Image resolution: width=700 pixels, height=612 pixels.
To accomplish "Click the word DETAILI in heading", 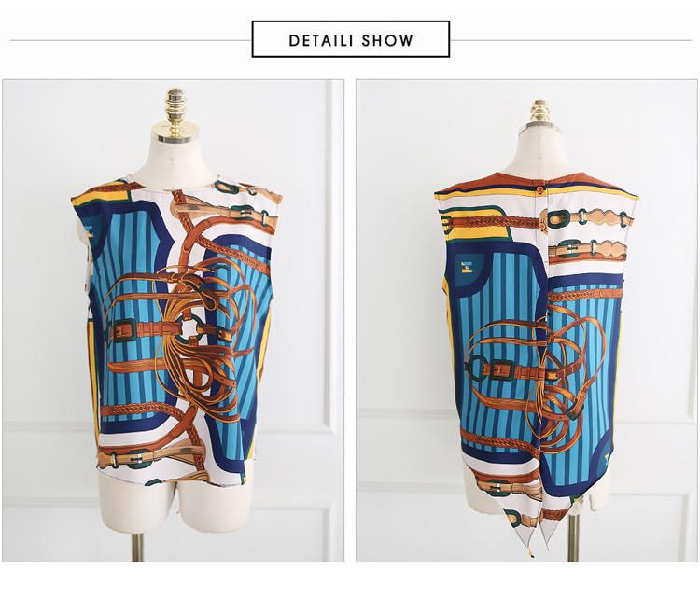I will [321, 40].
